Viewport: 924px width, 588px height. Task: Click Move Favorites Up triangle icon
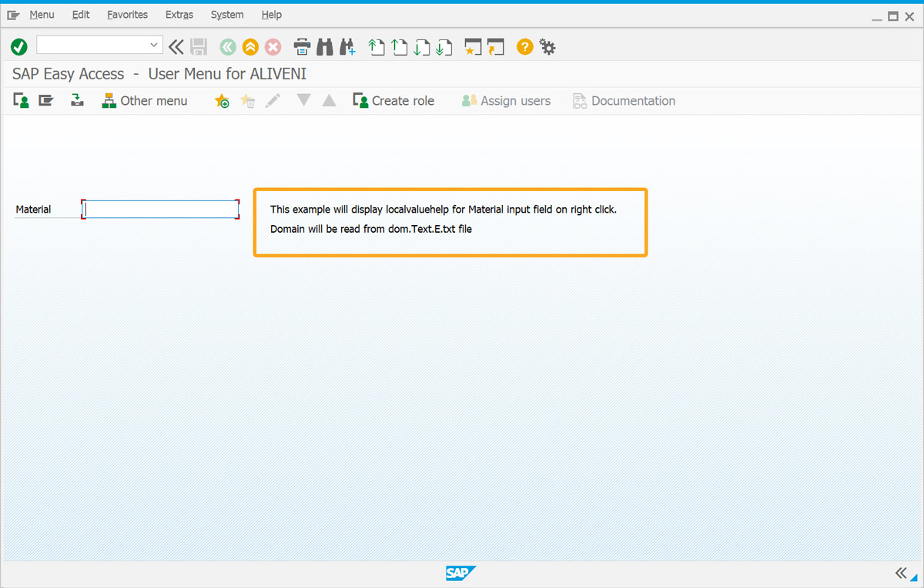(330, 100)
